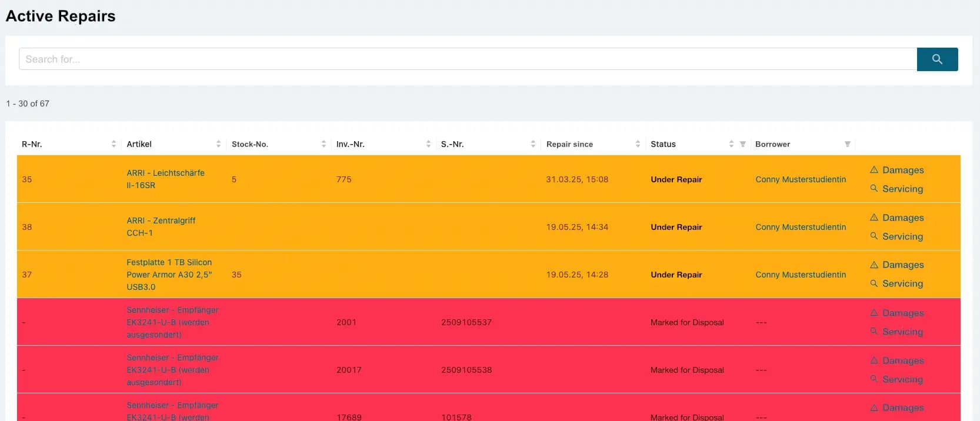Open borrower Conny Musterstudientin in row 38

click(801, 227)
